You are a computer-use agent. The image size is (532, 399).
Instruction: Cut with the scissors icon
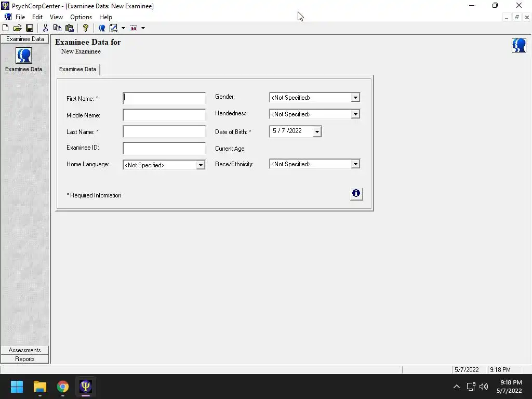45,28
